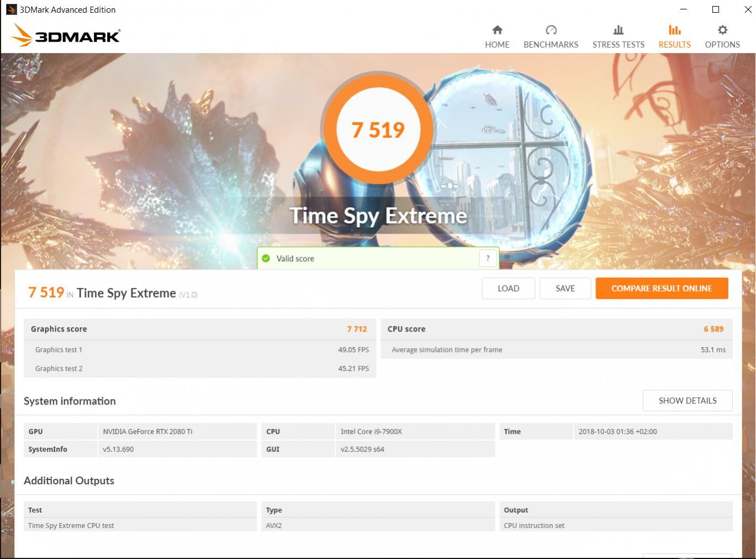The height and width of the screenshot is (559, 756).
Task: Click the AVX2 type cell
Action: point(378,525)
